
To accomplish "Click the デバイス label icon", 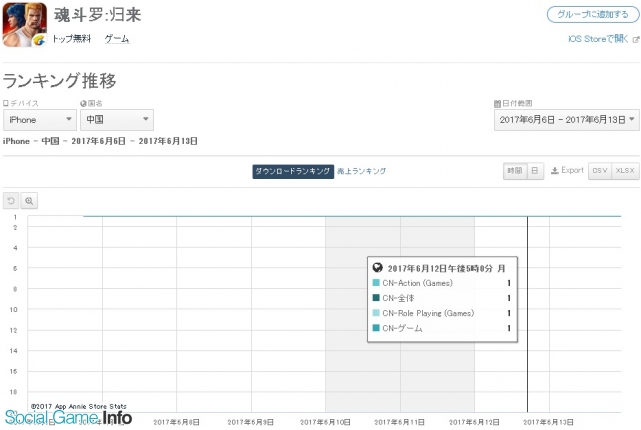I will (6, 103).
